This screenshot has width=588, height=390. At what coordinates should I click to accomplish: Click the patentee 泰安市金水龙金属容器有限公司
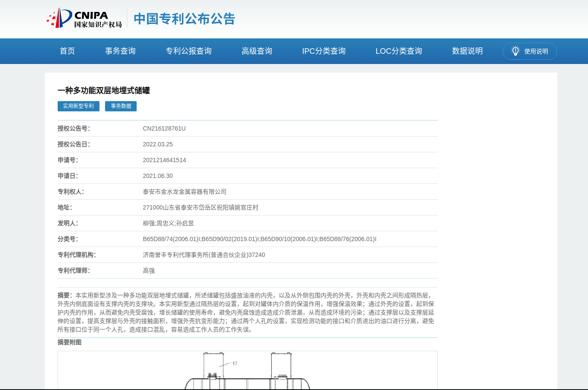pyautogui.click(x=184, y=192)
